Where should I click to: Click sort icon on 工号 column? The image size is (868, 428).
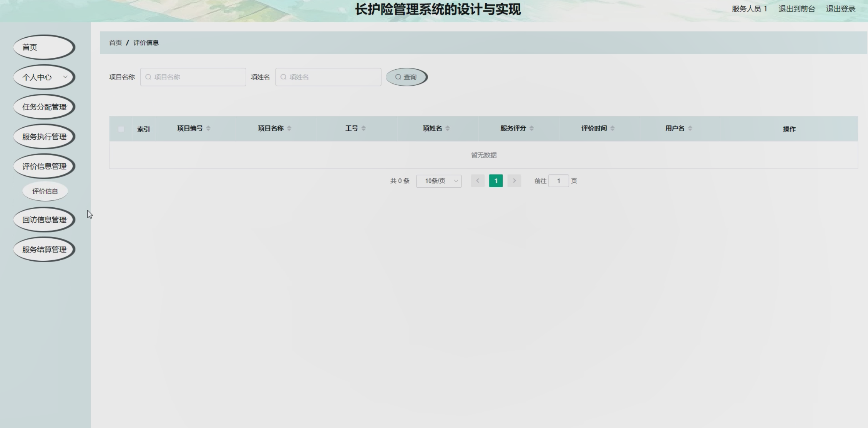[x=363, y=128]
